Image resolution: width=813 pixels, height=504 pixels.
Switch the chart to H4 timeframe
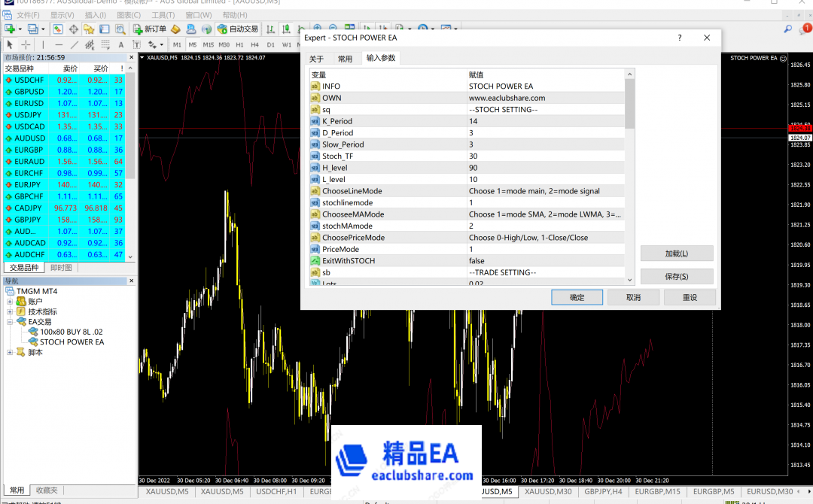click(254, 45)
